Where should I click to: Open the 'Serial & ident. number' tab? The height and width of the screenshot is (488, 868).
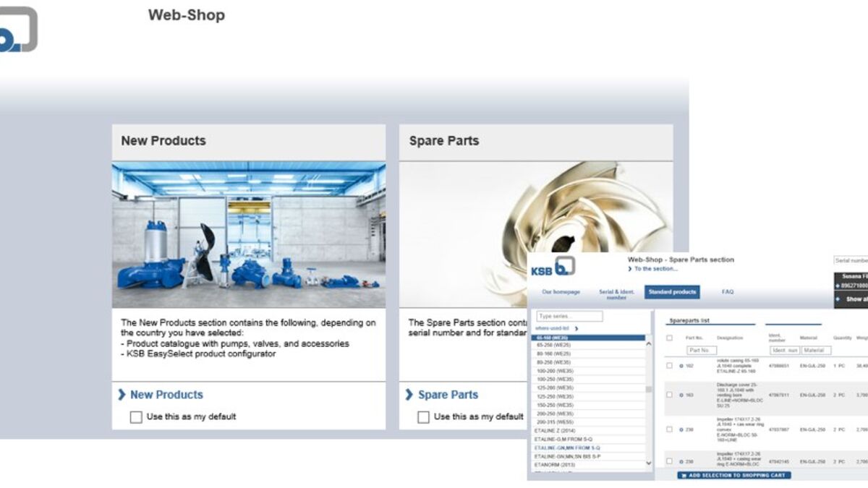616,294
